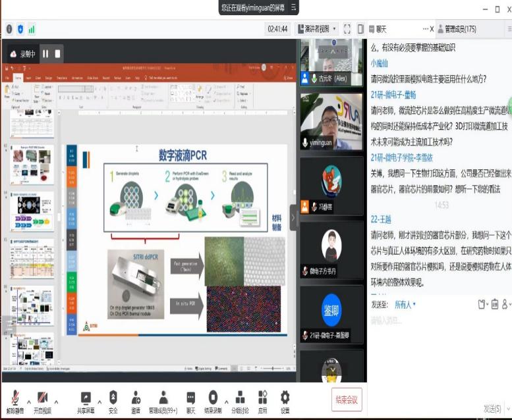The height and width of the screenshot is (420, 512).
Task: Click the red 结束会议 end meeting button
Action: click(x=346, y=400)
